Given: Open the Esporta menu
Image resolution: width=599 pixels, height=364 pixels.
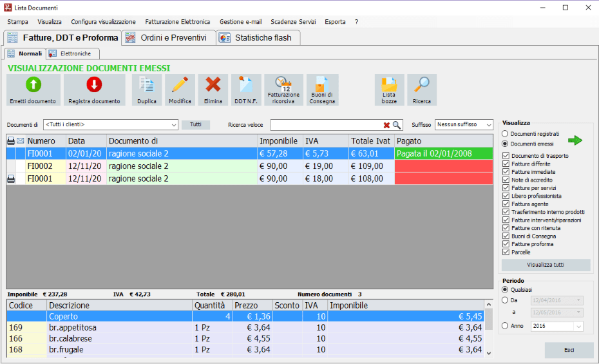Looking at the screenshot, I should tap(335, 22).
